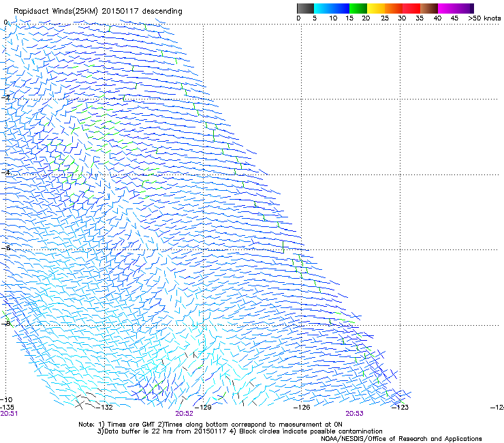
Task: Click the '-132' longitude label
Action: (104, 408)
